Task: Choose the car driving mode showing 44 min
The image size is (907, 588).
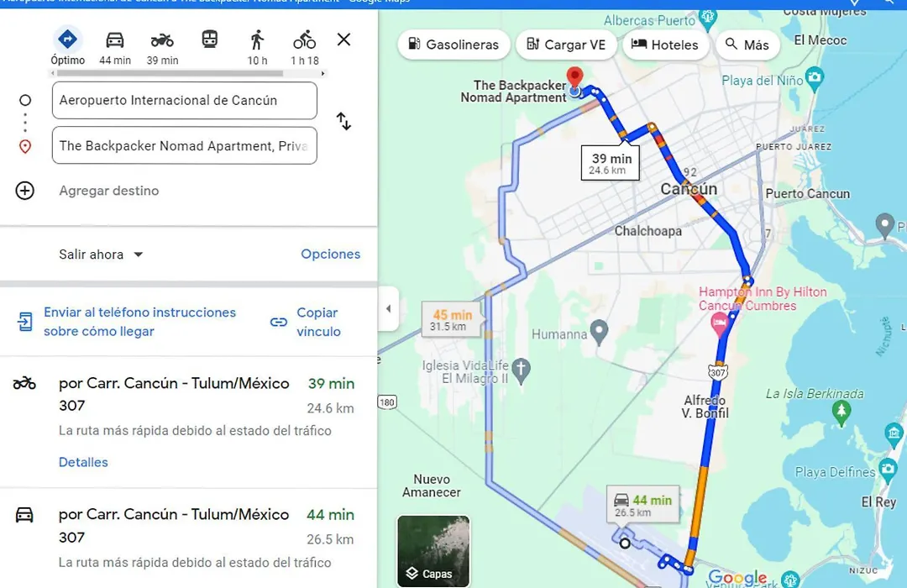Action: [115, 47]
